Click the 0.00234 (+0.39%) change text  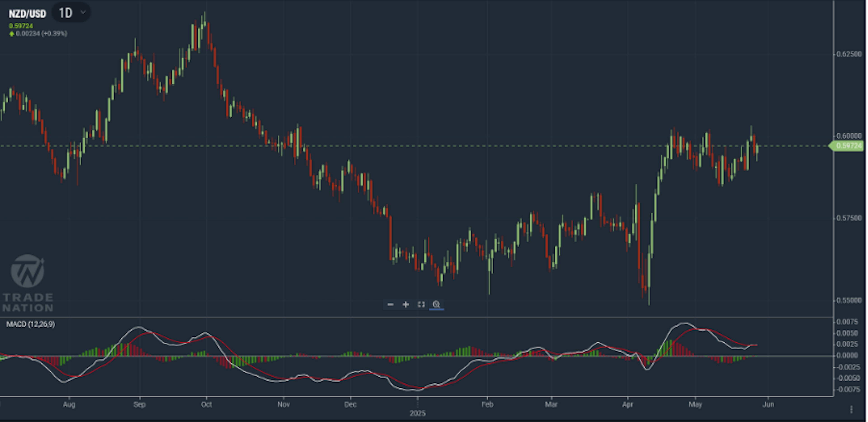pos(41,33)
